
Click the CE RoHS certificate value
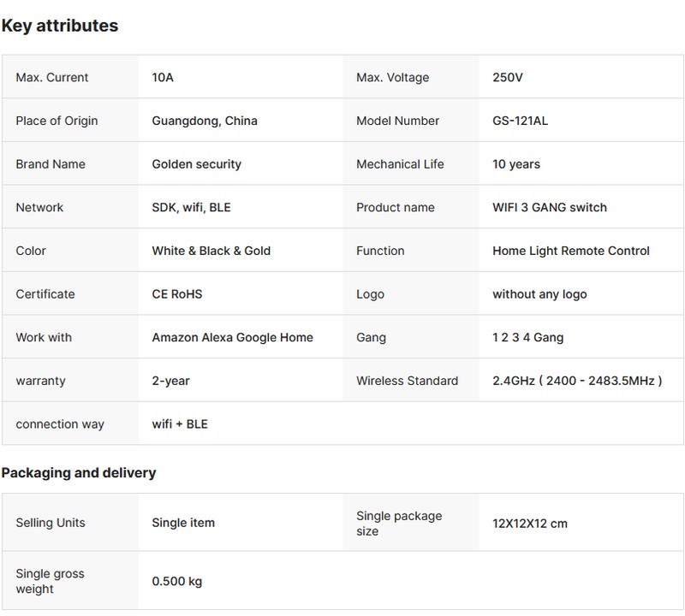[x=177, y=294]
